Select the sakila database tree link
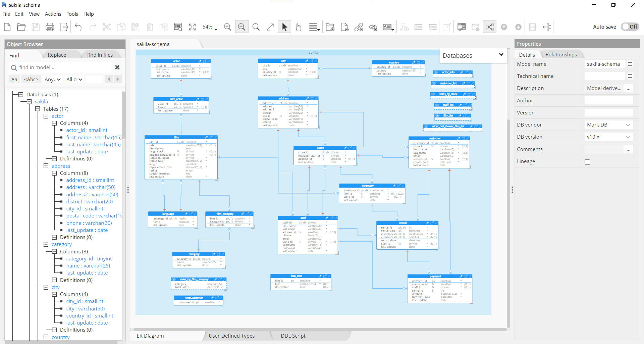Viewport: 644px width, 344px height. click(41, 102)
